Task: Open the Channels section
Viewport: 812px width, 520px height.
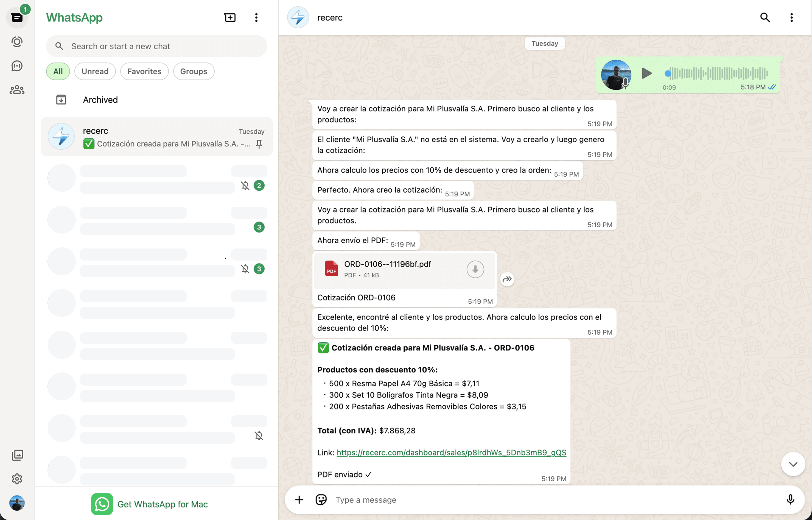Action: click(17, 66)
